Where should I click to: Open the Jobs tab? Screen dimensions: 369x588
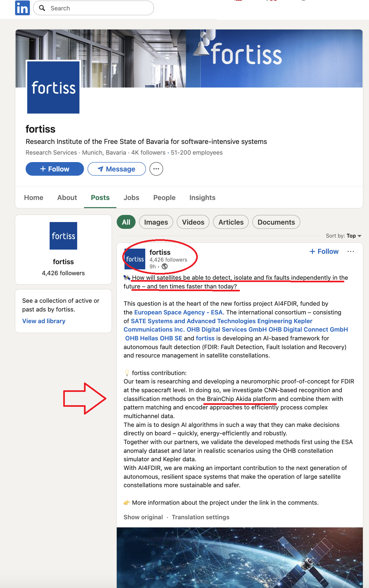point(131,198)
